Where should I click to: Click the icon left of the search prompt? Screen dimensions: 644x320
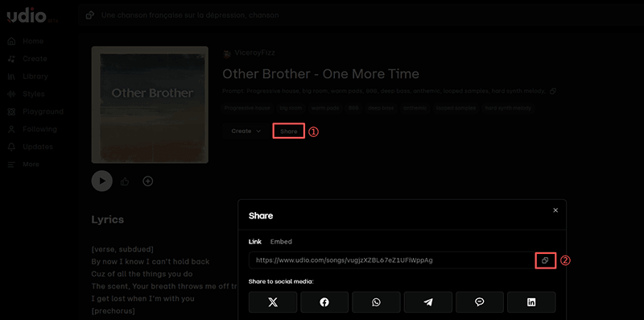(x=89, y=15)
